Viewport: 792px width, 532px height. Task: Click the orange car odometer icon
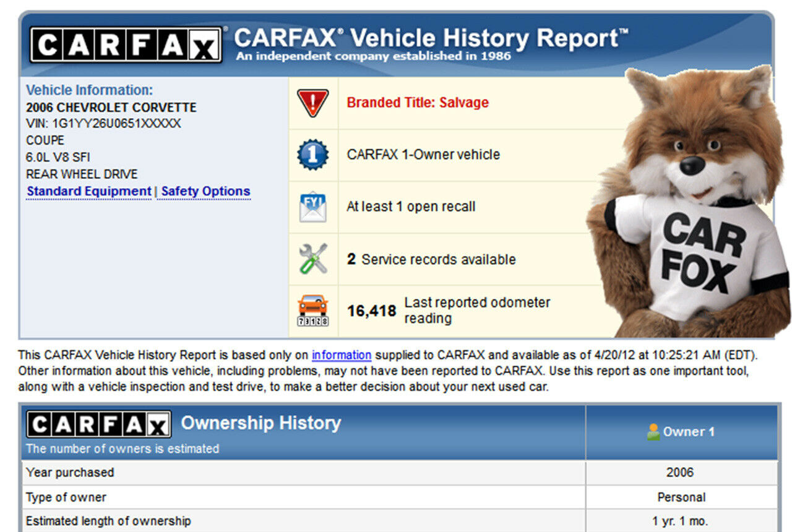pyautogui.click(x=313, y=311)
